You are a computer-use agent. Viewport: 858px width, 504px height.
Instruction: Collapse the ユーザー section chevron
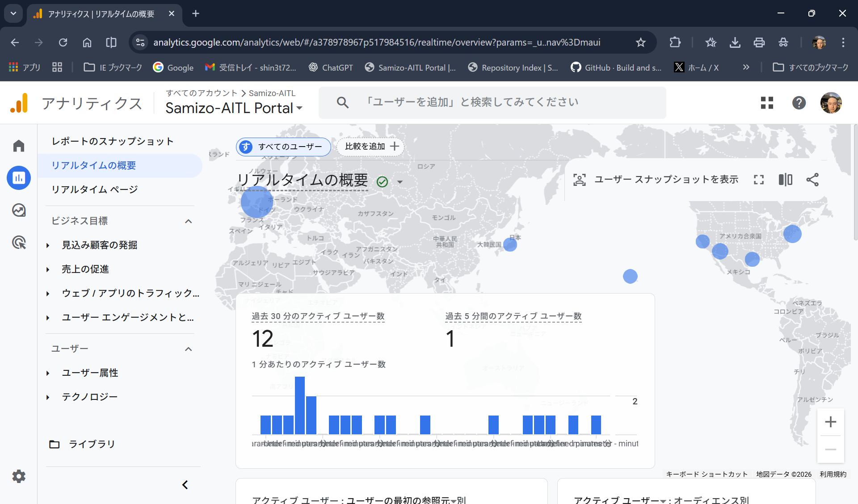[188, 349]
